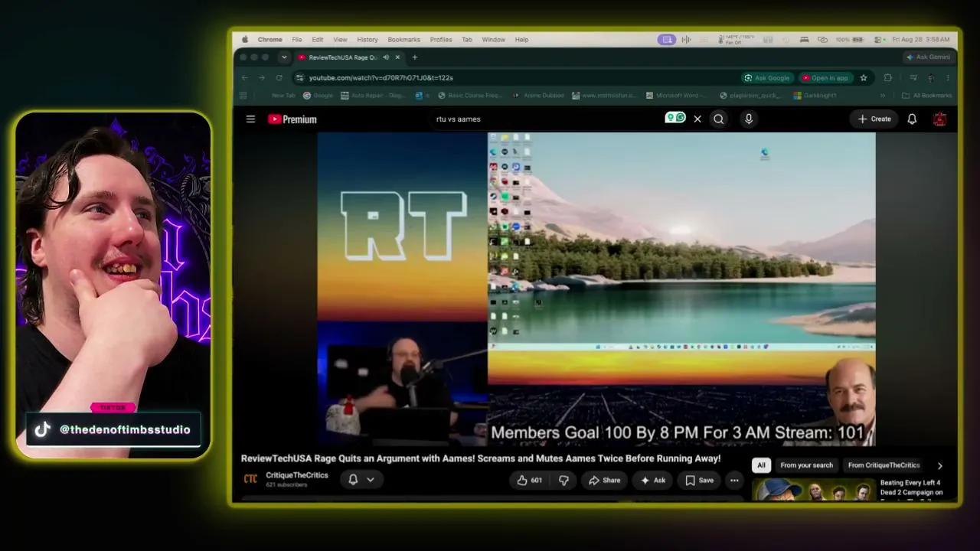
Task: Open CritiqueTheCritics channel avatar
Action: [250, 479]
